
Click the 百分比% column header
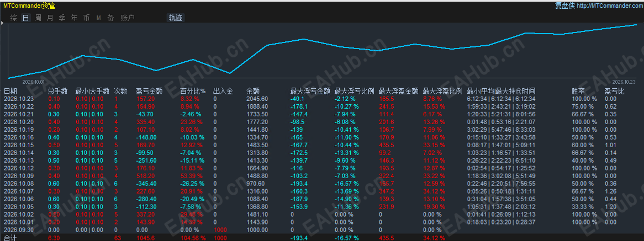coord(193,91)
